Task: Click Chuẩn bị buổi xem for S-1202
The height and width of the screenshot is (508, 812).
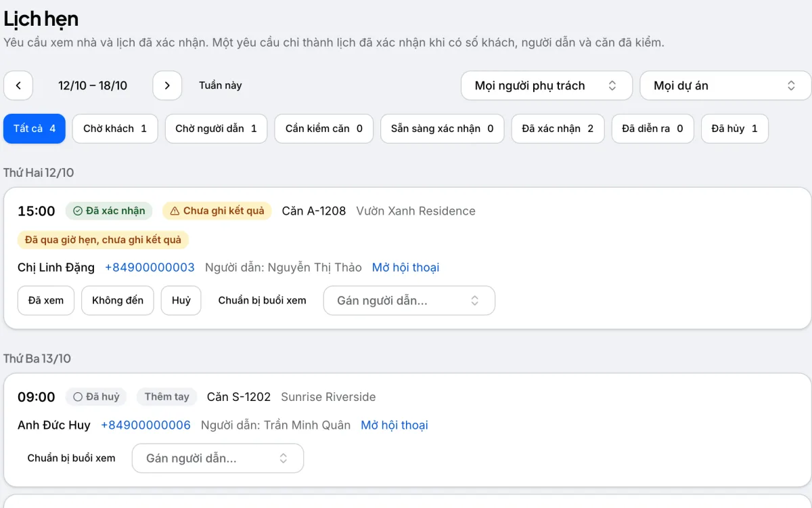Action: point(72,459)
